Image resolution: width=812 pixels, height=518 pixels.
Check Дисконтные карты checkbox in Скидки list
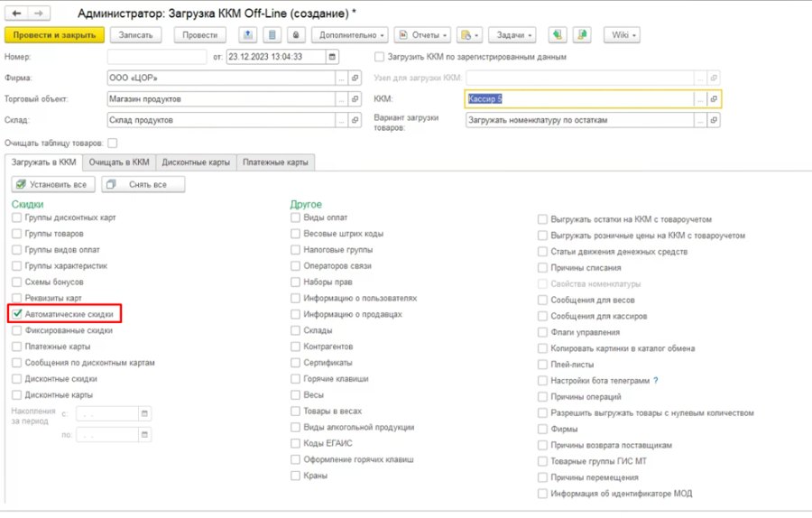[x=16, y=394]
